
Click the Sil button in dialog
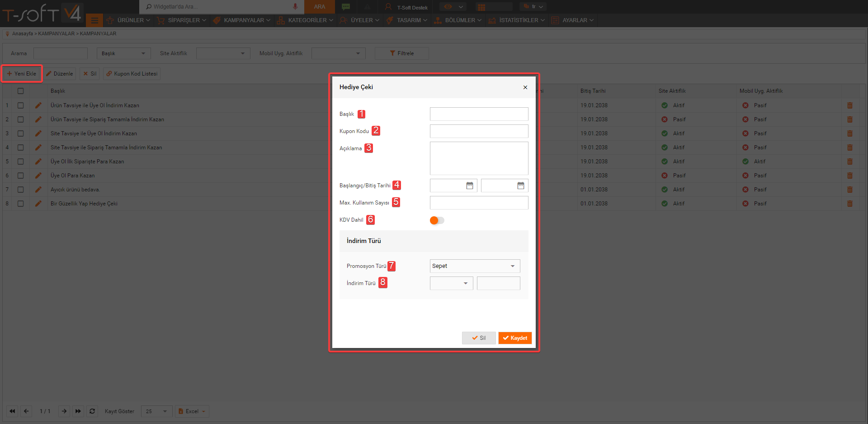coord(479,338)
